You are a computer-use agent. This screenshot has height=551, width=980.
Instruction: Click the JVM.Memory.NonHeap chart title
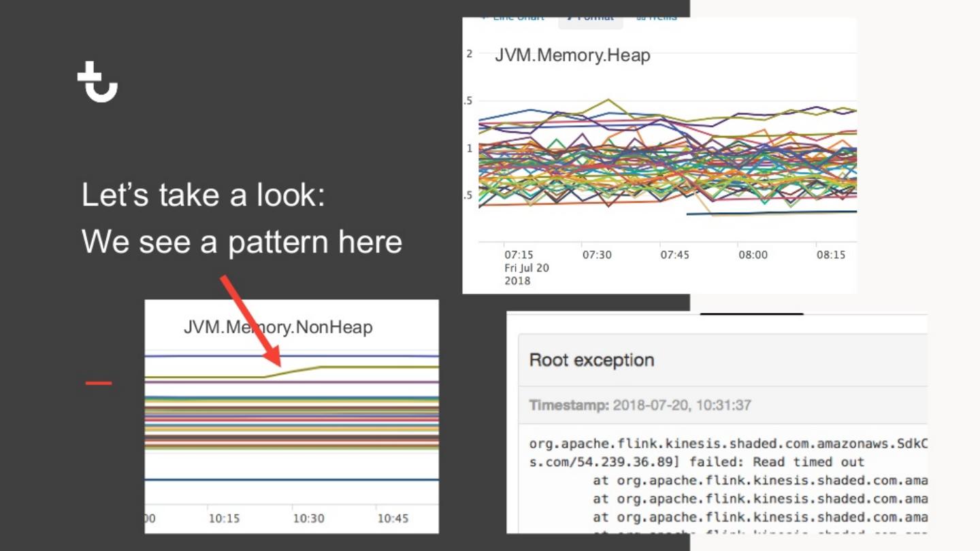(x=278, y=327)
